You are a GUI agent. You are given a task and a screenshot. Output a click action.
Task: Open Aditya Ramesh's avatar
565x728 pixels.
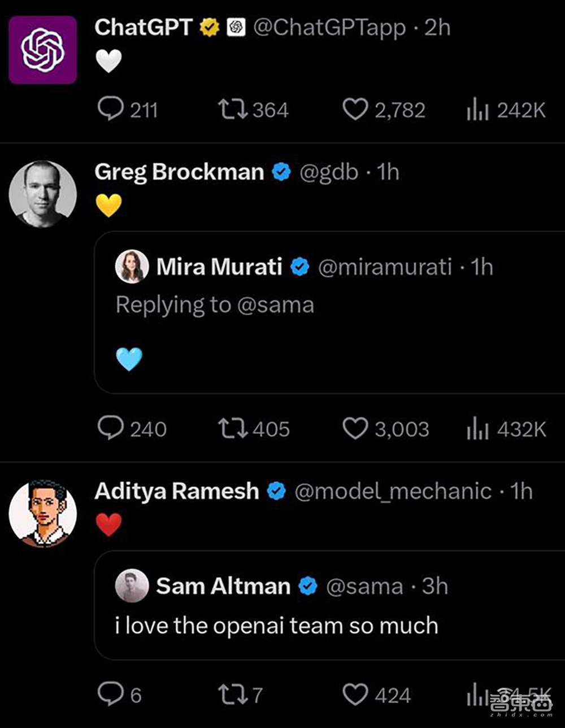[43, 514]
